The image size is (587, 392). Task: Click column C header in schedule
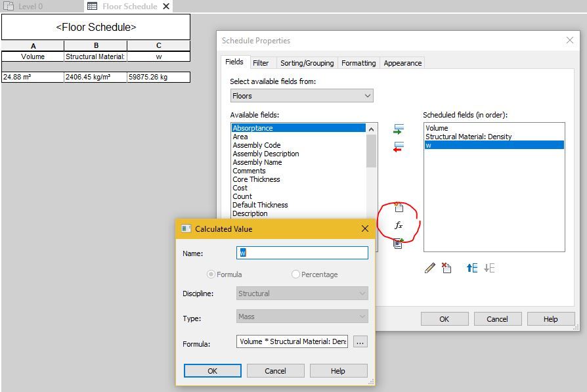tap(159, 46)
